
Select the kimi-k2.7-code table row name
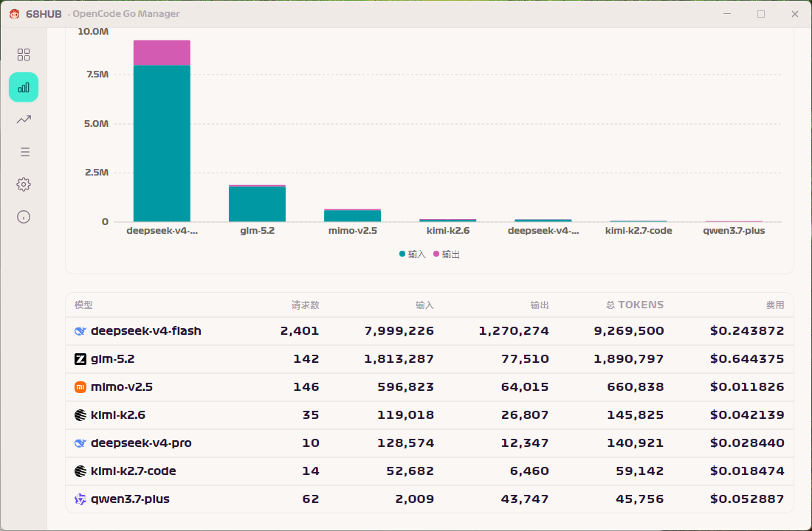coord(134,471)
